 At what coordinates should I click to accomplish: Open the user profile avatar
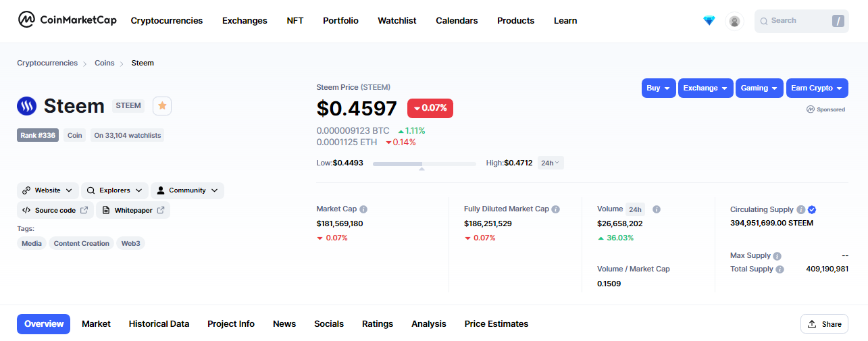[x=734, y=21]
